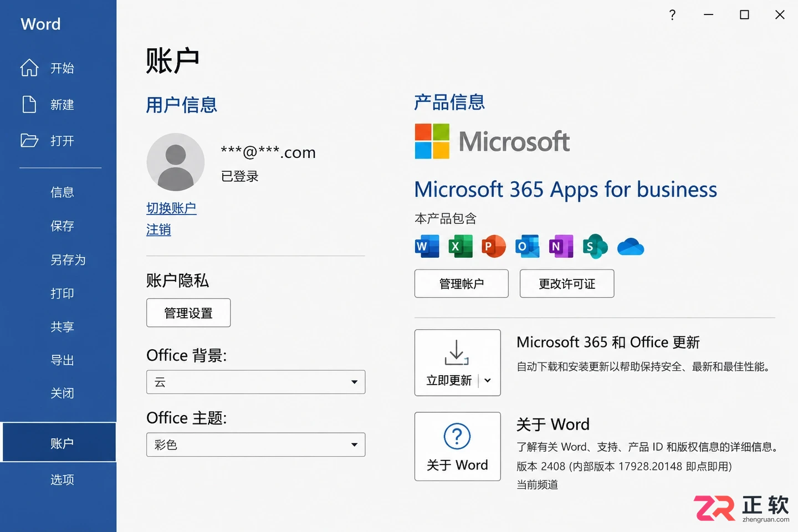Open 选项 from the sidebar
Screen dimensions: 798x532
click(x=62, y=480)
